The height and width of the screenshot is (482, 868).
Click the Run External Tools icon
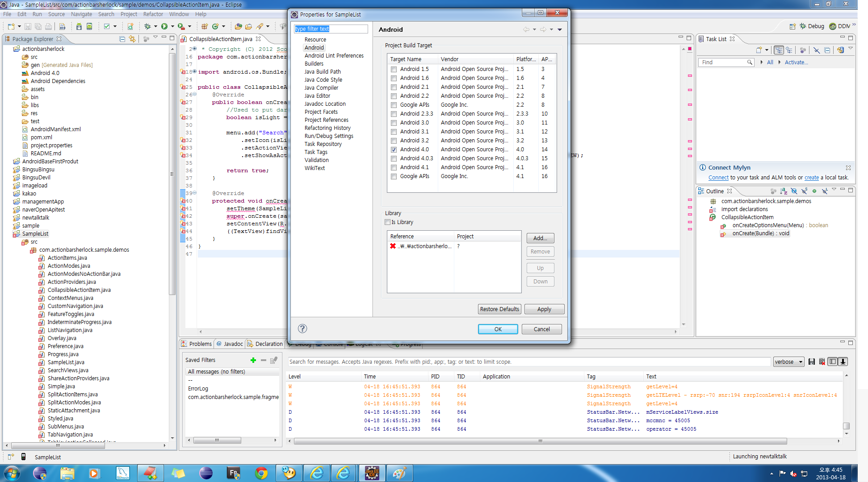click(x=181, y=26)
